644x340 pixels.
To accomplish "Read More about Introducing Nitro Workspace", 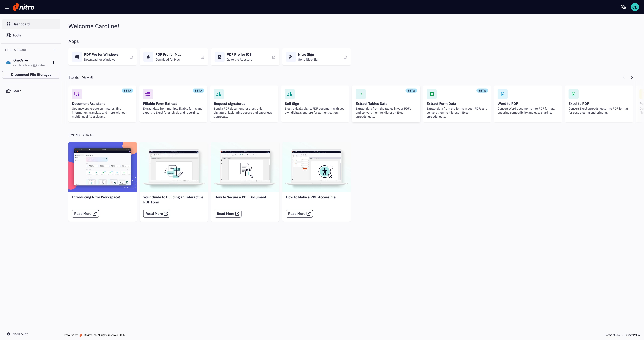I will tap(85, 214).
